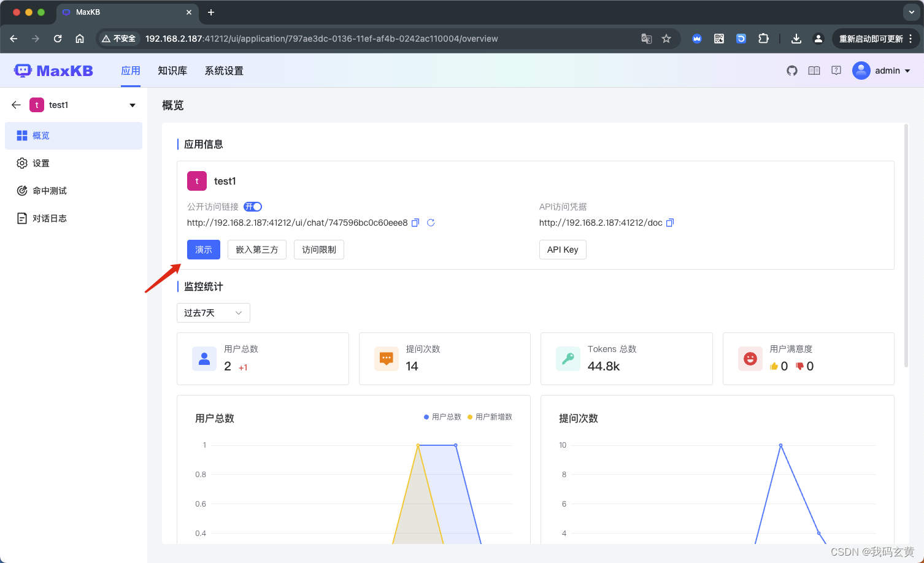Click the admin avatar icon

861,71
